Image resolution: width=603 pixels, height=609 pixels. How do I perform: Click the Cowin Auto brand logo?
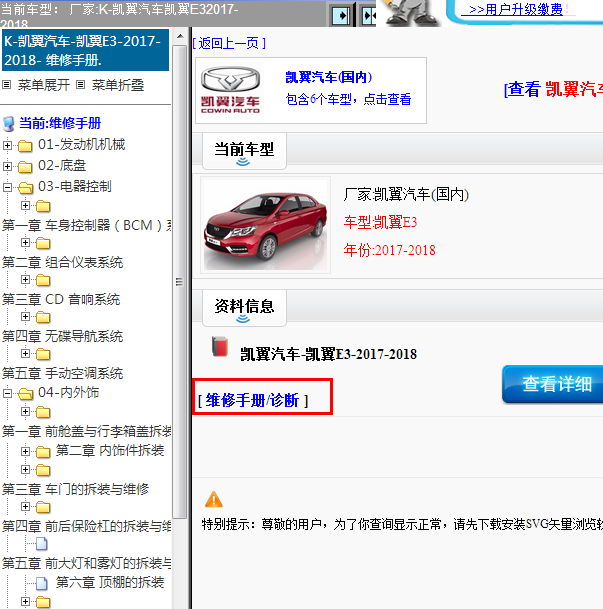pyautogui.click(x=230, y=90)
